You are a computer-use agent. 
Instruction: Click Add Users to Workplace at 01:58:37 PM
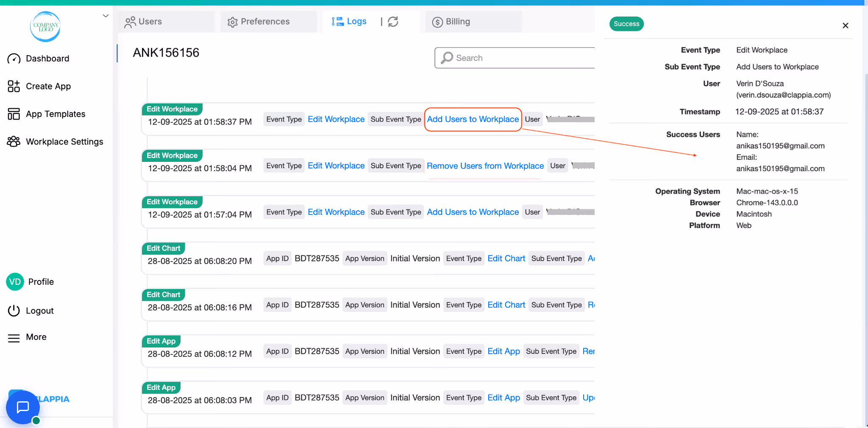pyautogui.click(x=473, y=120)
